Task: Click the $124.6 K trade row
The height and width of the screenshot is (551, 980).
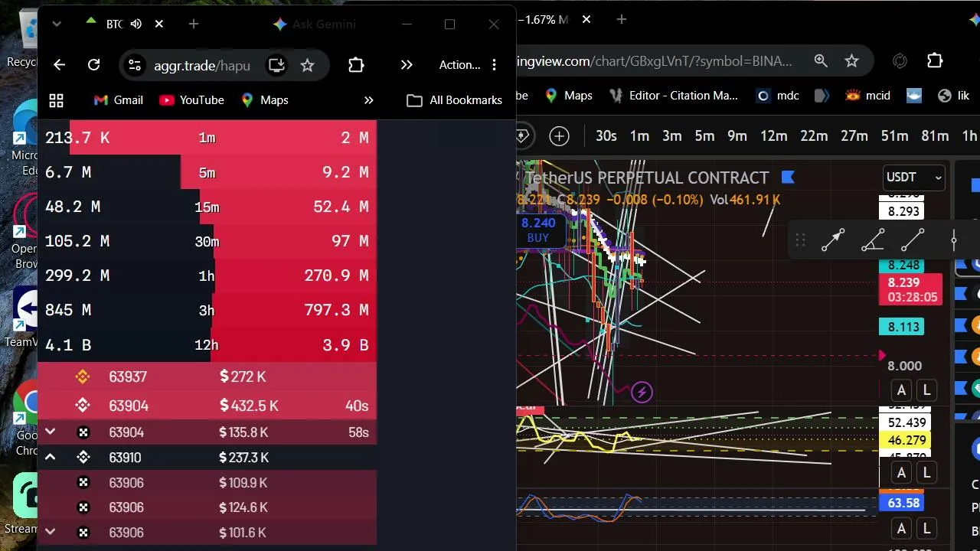Action: point(207,507)
